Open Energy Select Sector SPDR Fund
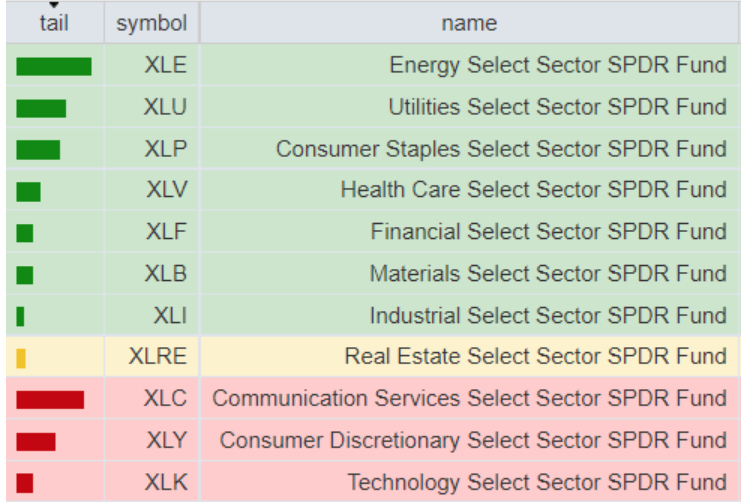The image size is (746, 502). 558,66
